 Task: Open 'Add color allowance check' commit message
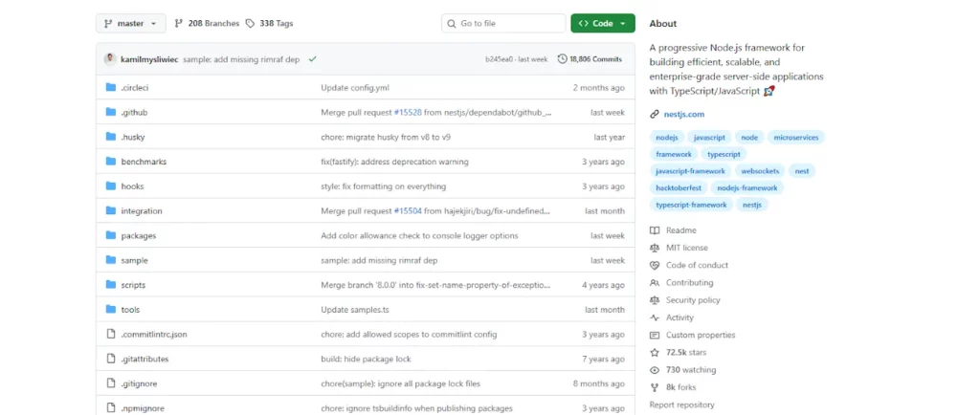pos(419,236)
